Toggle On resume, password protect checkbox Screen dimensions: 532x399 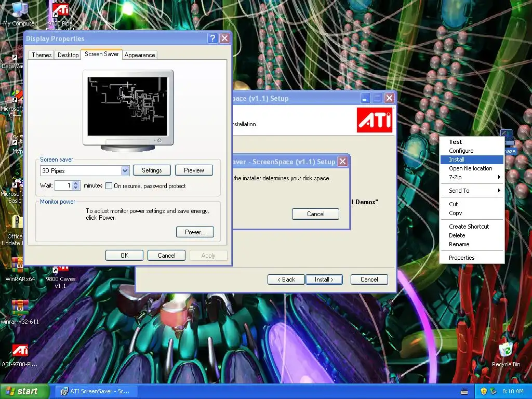[x=109, y=186]
